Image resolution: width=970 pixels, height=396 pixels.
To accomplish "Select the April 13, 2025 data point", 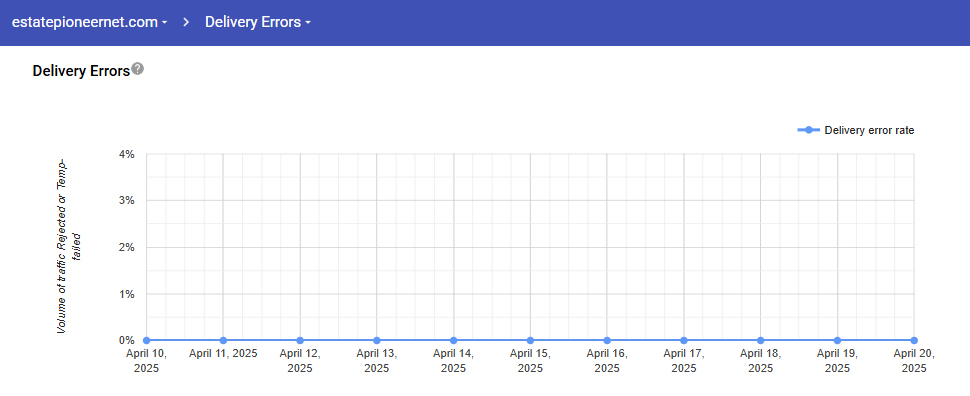I will point(377,340).
